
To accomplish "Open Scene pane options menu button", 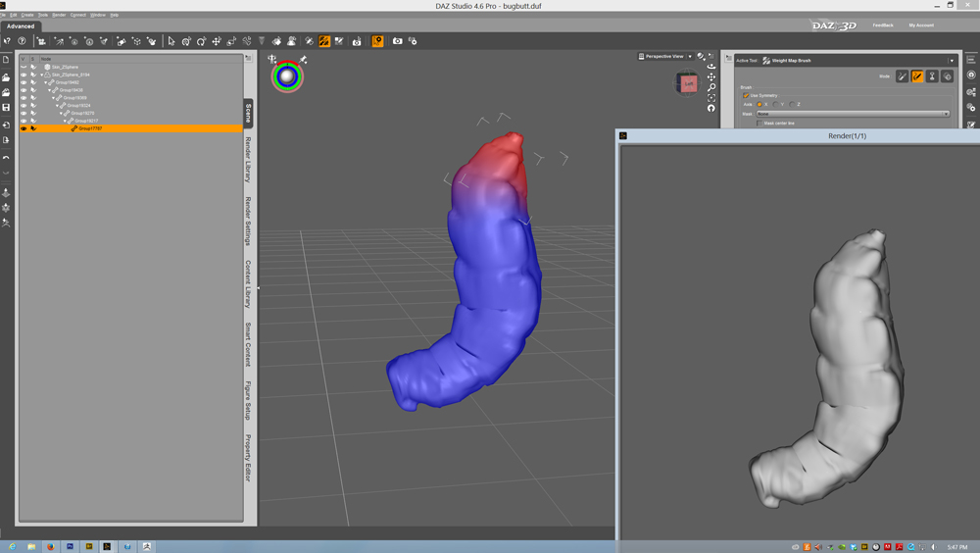I will click(x=248, y=58).
